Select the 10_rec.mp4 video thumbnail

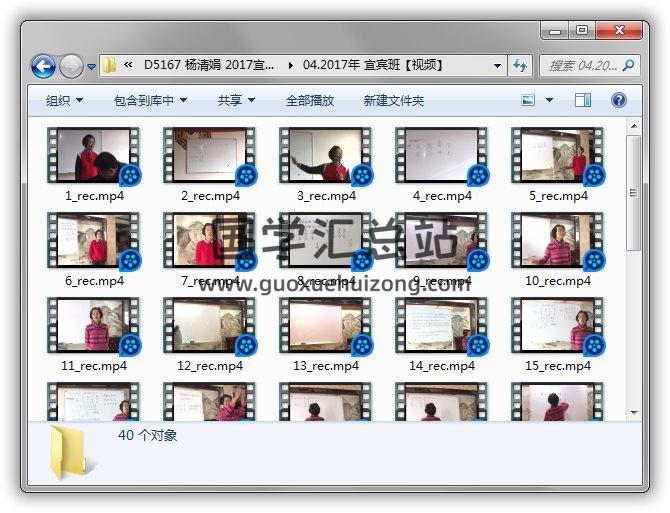(x=558, y=240)
